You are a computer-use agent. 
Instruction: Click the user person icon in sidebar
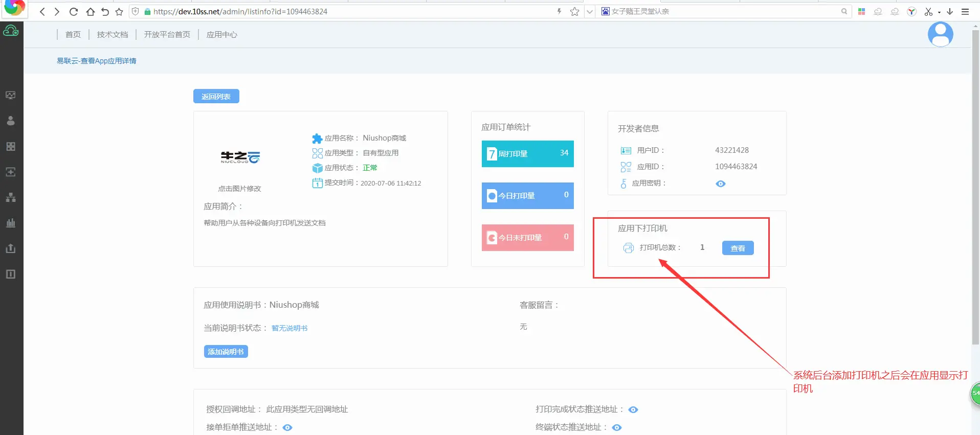10,121
